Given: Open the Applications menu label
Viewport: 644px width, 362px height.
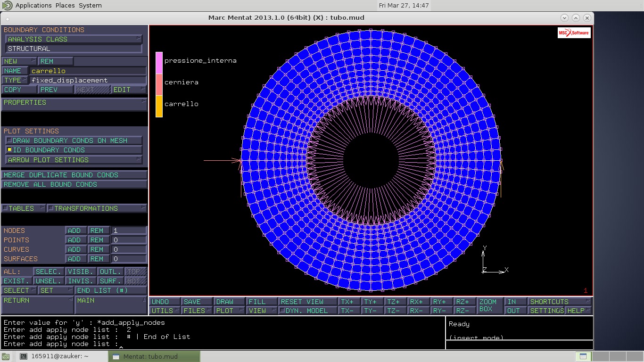Looking at the screenshot, I should [x=33, y=5].
